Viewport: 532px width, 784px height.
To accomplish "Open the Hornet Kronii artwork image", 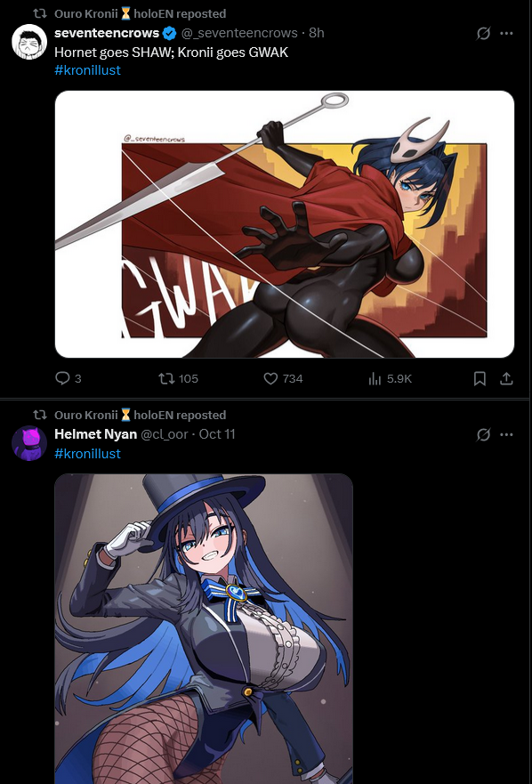I will pyautogui.click(x=285, y=224).
